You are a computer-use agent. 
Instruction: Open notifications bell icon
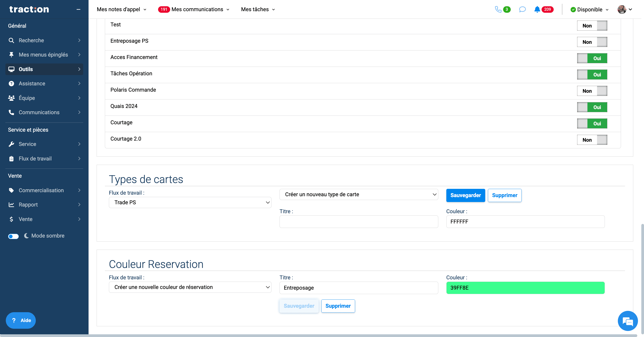(537, 9)
